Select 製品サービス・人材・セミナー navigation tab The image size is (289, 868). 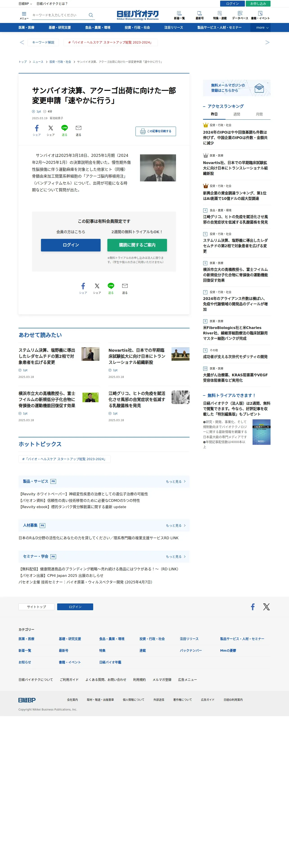tap(219, 28)
